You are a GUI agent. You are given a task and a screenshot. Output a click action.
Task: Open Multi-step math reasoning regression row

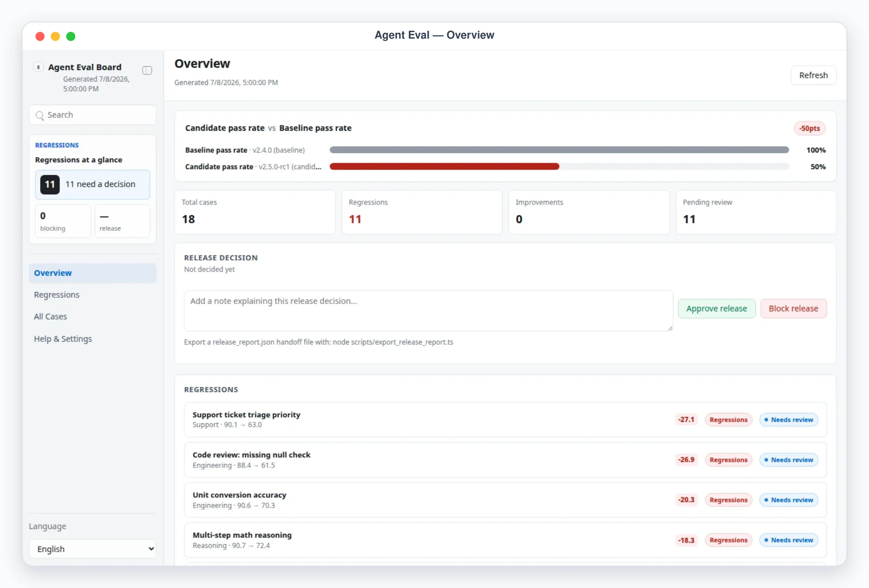(505, 540)
